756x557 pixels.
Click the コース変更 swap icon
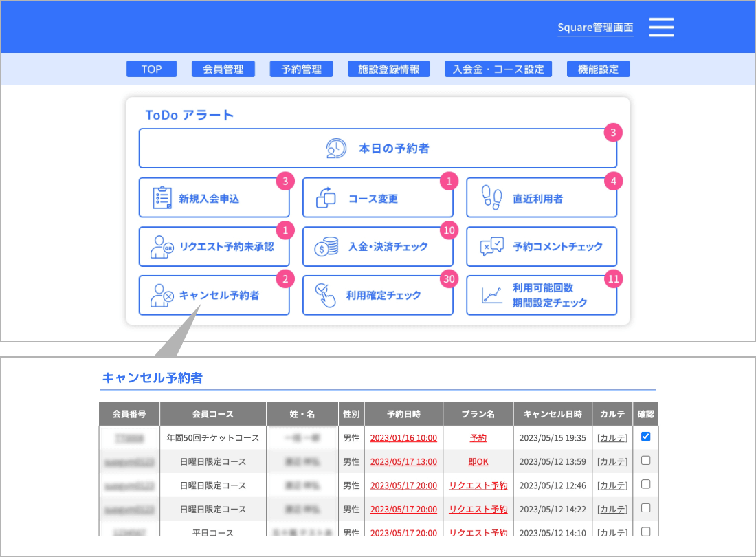pos(326,198)
